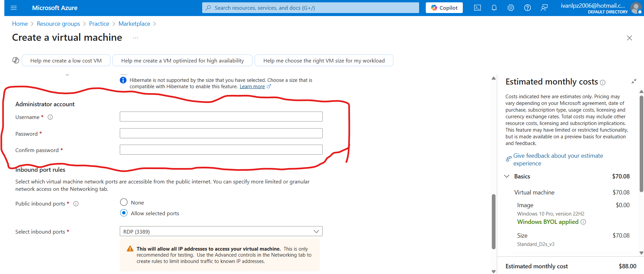Image resolution: width=644 pixels, height=274 pixels.
Task: Click the feedback people icon in the cost panel
Action: coord(509,159)
